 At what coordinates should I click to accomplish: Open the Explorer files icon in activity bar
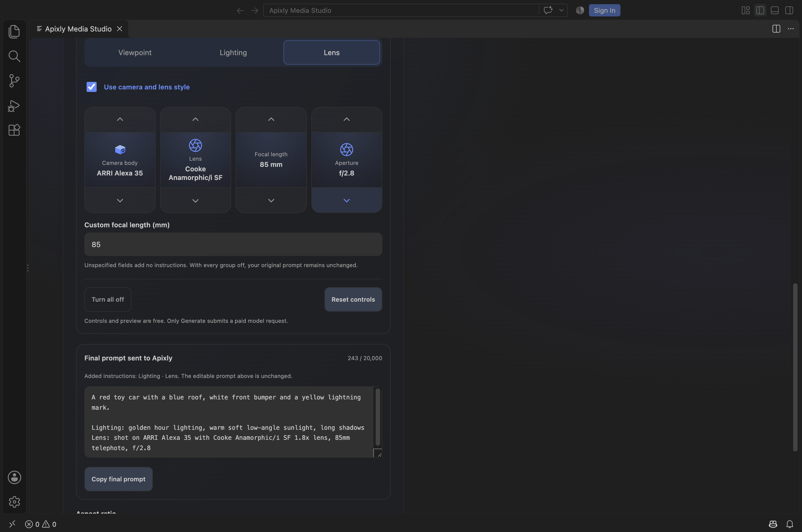[14, 31]
